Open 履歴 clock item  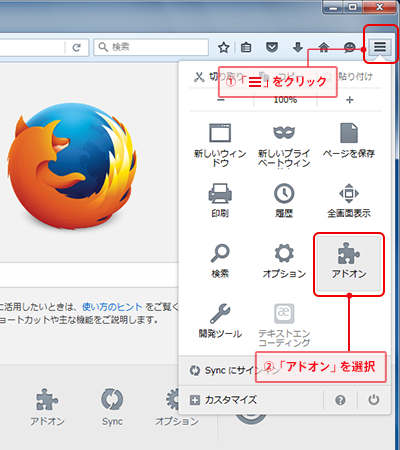coord(284,200)
